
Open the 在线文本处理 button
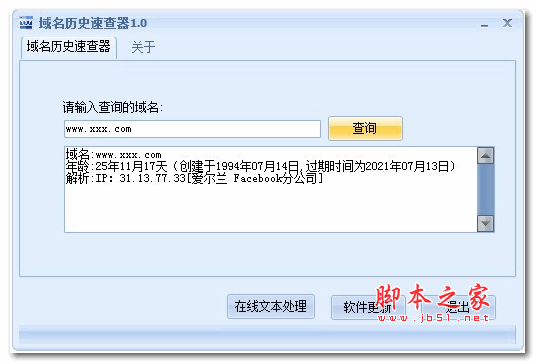(271, 307)
